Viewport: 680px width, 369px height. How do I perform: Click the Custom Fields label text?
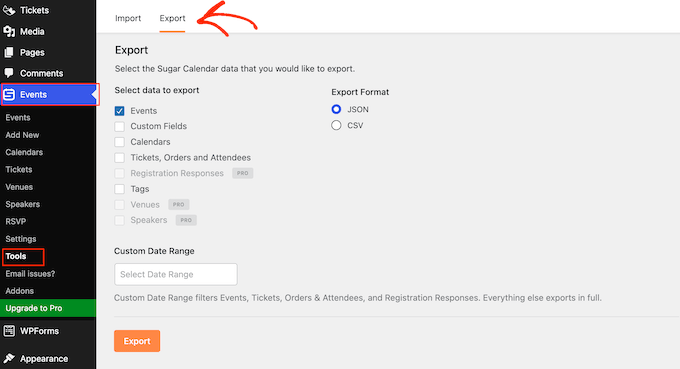tap(159, 126)
